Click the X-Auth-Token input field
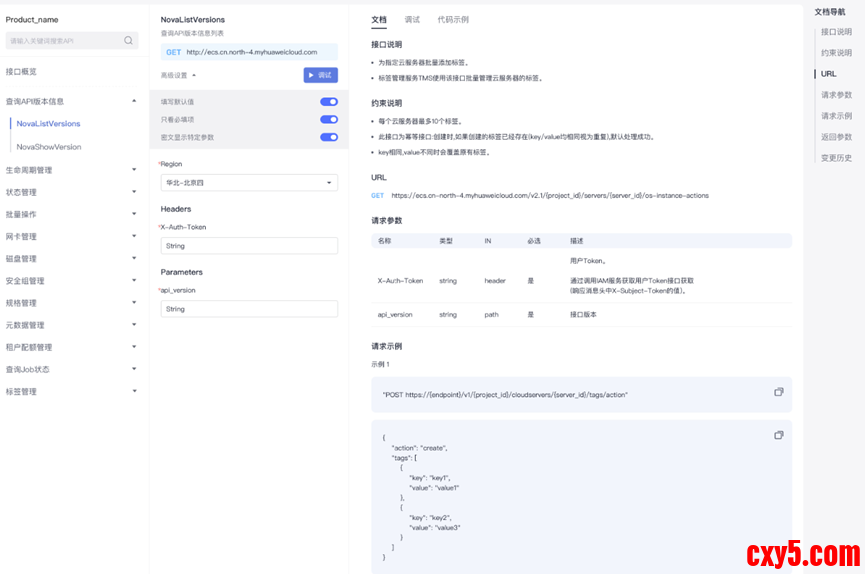Screen dimensions: 865x574 coord(249,246)
